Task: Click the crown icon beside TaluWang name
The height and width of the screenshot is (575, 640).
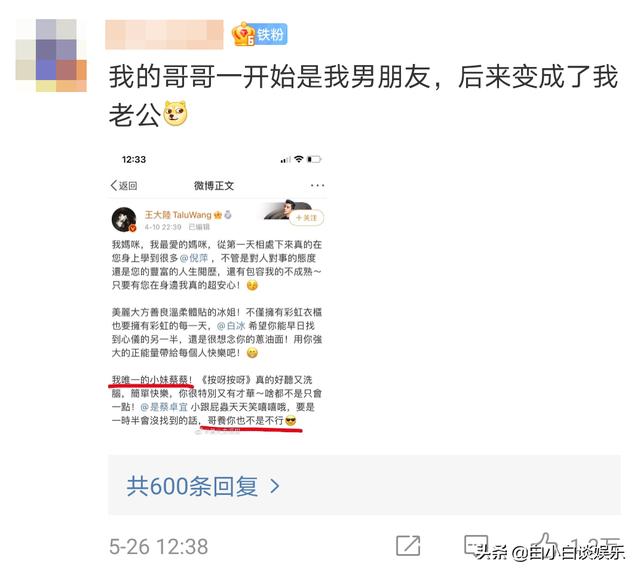Action: (x=218, y=215)
